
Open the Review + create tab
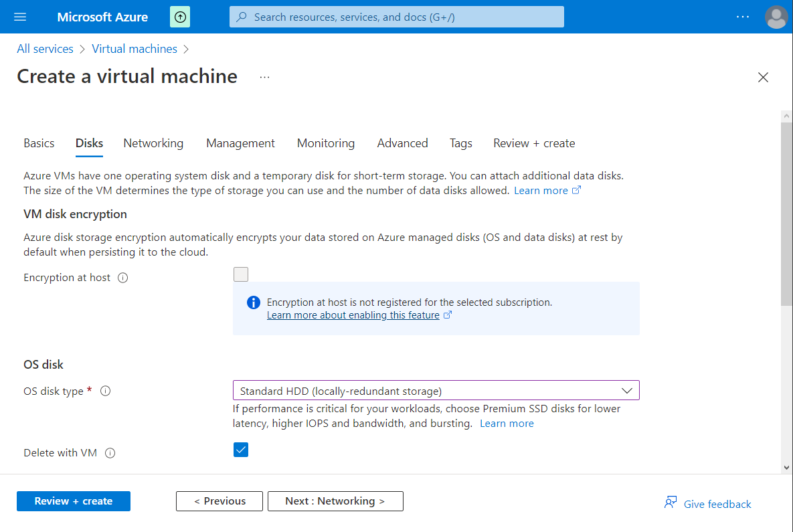534,143
